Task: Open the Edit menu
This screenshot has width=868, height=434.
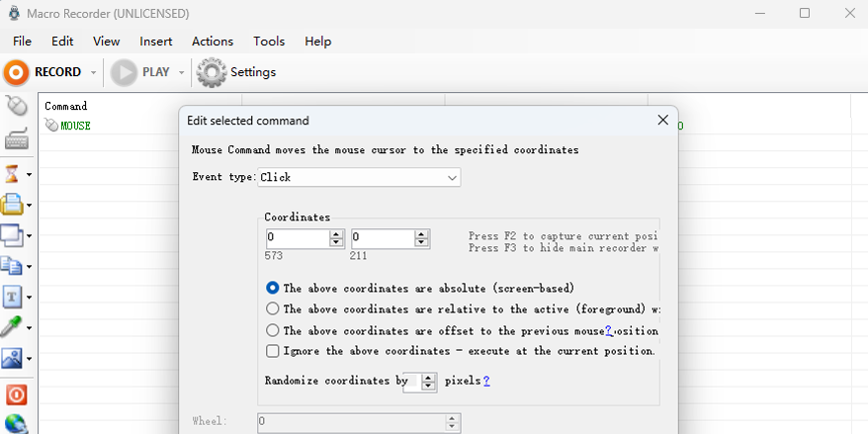Action: click(x=62, y=42)
